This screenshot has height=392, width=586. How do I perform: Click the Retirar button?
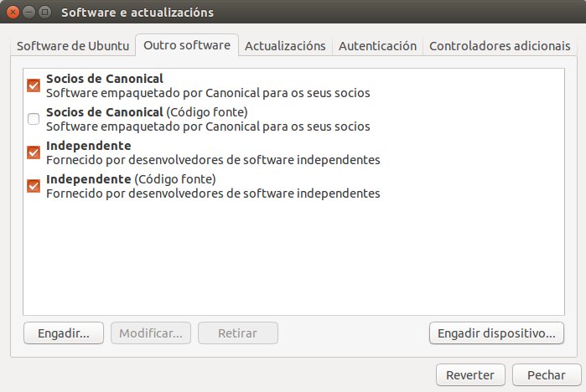[238, 333]
